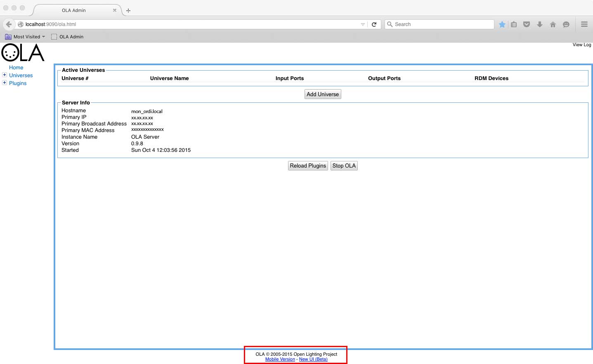Expand the Plugins tree node
This screenshot has width=593, height=364.
[x=5, y=83]
